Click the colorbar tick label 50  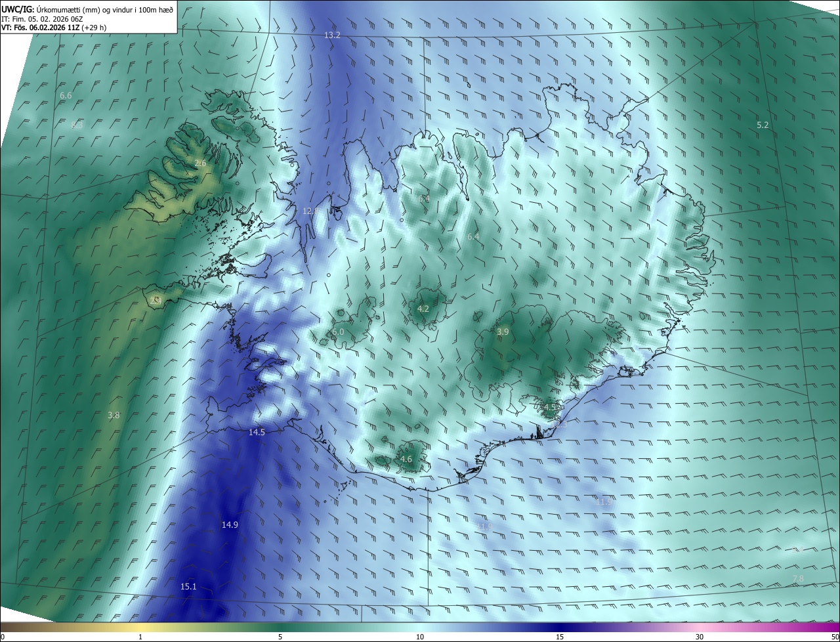coord(835,637)
